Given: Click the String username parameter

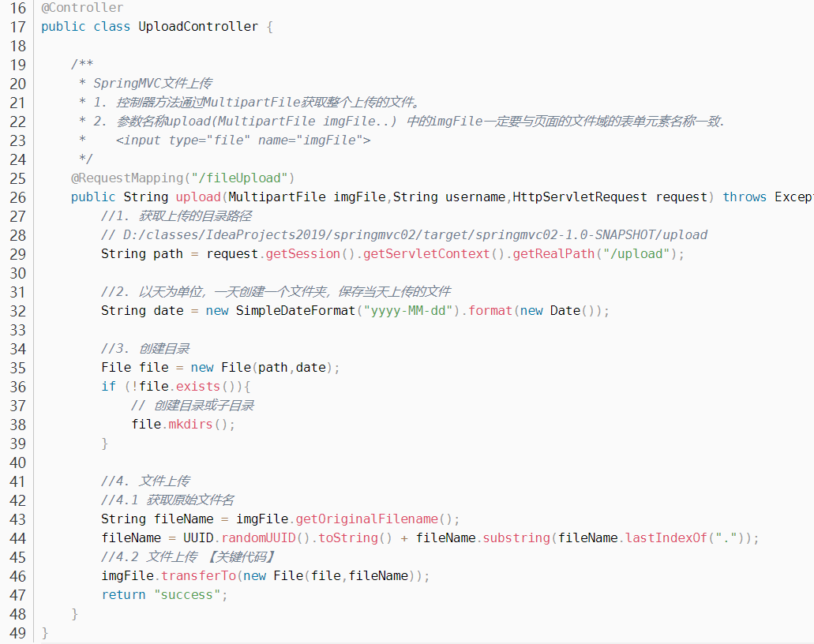Looking at the screenshot, I should [x=449, y=197].
